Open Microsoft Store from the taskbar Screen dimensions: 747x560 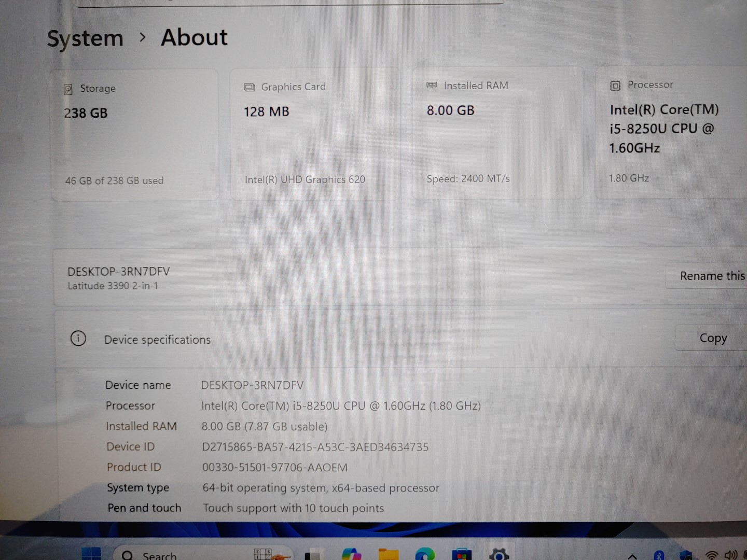pyautogui.click(x=461, y=555)
